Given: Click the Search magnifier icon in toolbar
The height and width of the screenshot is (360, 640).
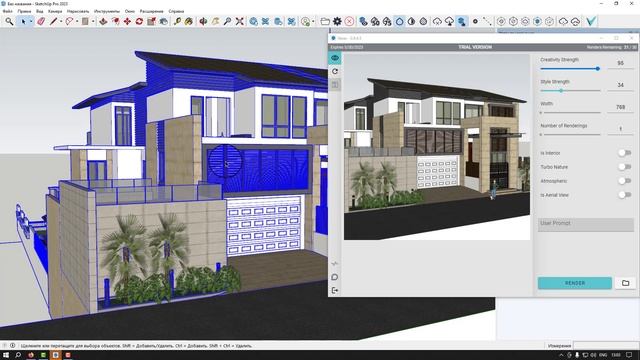Looking at the screenshot, I should 9,21.
